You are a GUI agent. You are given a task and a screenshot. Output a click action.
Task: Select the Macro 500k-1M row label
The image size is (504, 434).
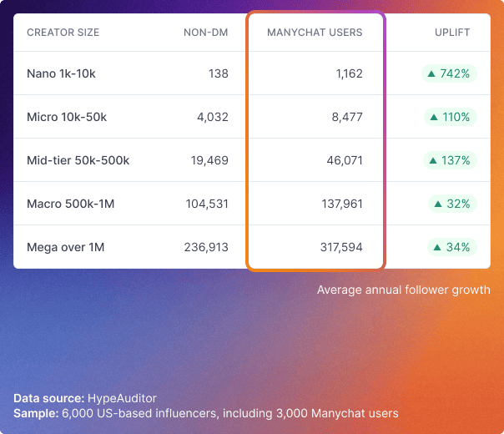(71, 204)
